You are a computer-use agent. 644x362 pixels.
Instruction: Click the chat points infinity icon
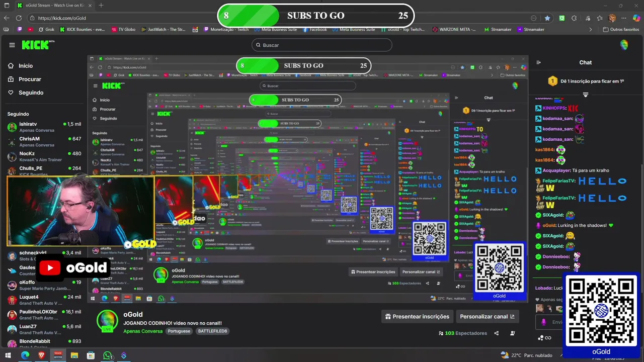pyautogui.click(x=545, y=338)
